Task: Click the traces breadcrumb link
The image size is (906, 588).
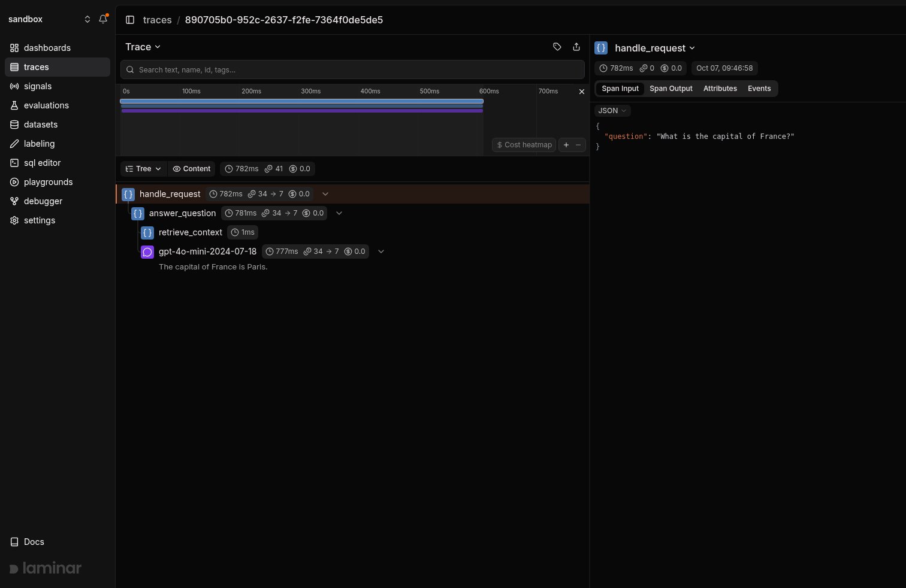Action: 157,20
